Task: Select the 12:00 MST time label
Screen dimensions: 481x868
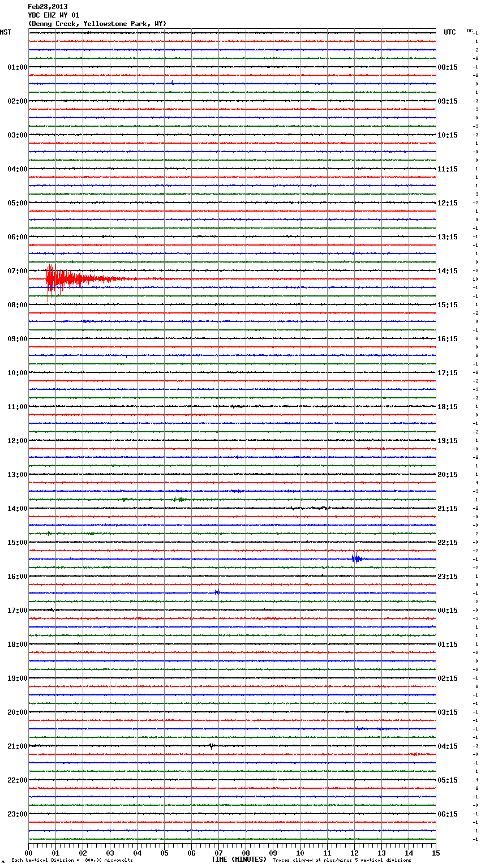Action: click(x=18, y=441)
